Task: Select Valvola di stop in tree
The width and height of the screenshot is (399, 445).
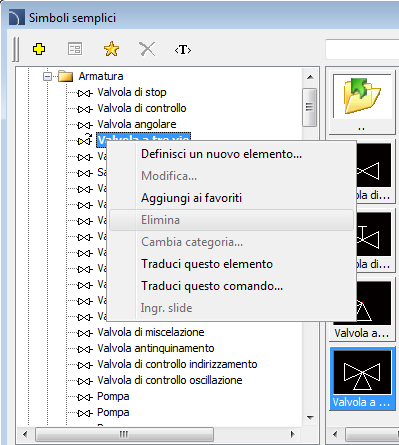Action: coord(132,92)
